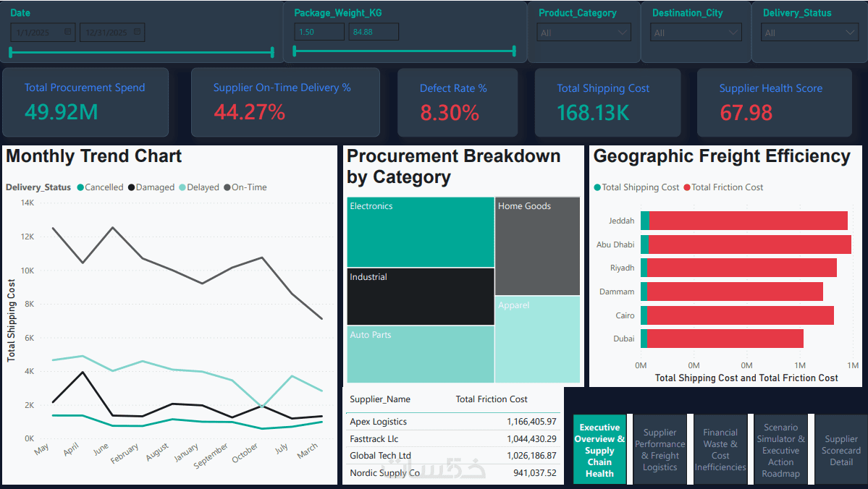Click the Delayed legend marker
This screenshot has height=489, width=868.
[x=182, y=187]
